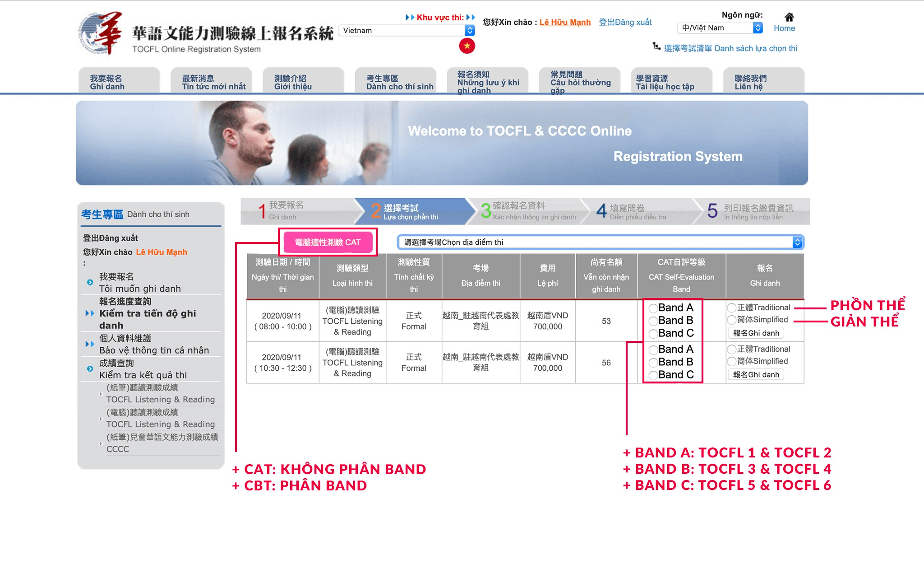Click arrows icon beside Bảo vệ thông tin cá nhân
Viewport: 924px width, 578px height.
click(x=90, y=344)
